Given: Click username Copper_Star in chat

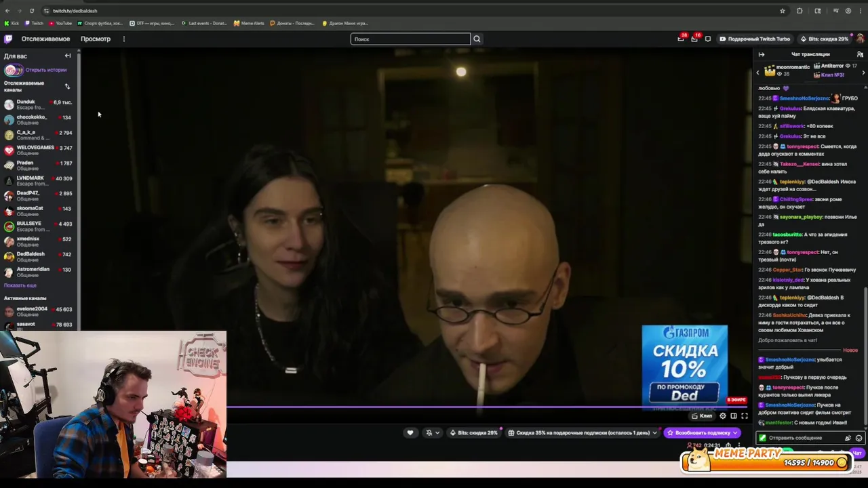Looking at the screenshot, I should point(787,270).
